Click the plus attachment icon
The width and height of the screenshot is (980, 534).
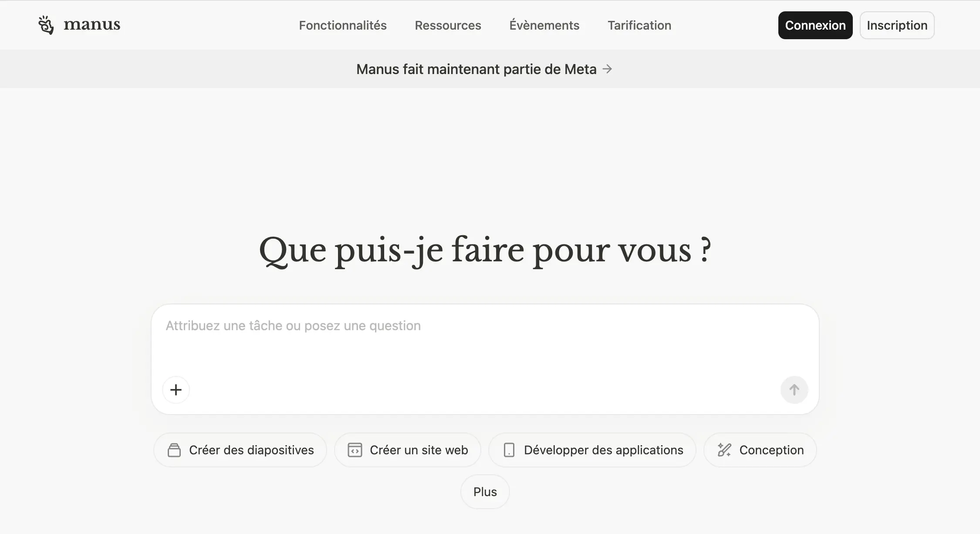176,390
